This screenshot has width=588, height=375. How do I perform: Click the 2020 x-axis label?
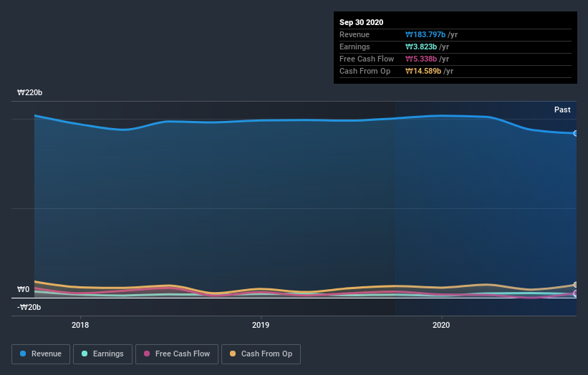[441, 325]
